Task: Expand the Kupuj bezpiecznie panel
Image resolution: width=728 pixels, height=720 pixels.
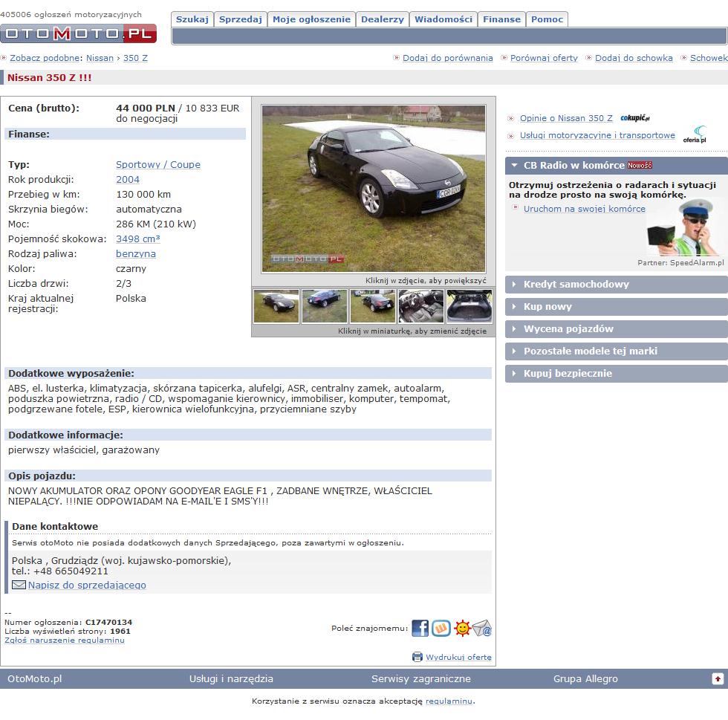Action: [x=617, y=374]
